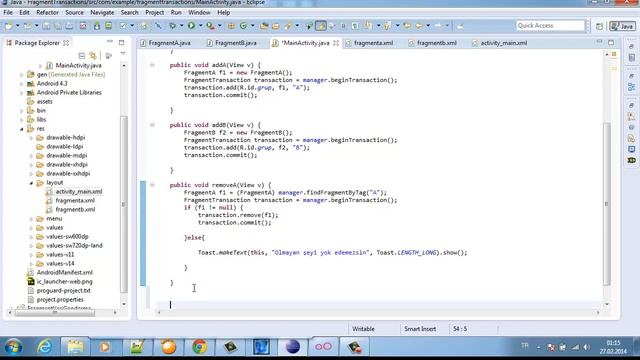Image resolution: width=640 pixels, height=360 pixels.
Task: Open Internet Explorer from taskbar
Action: click(44, 347)
